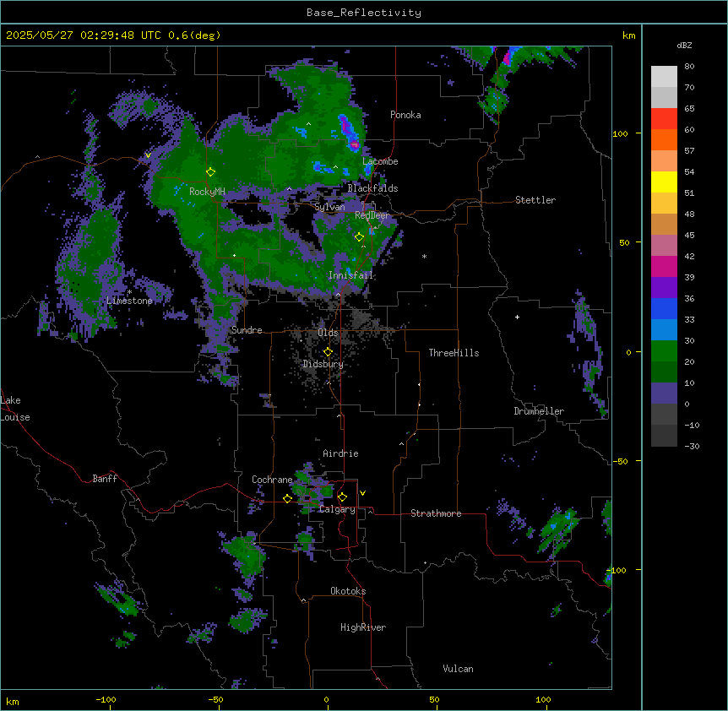
Task: Click the Sylvan label
Action: [329, 207]
